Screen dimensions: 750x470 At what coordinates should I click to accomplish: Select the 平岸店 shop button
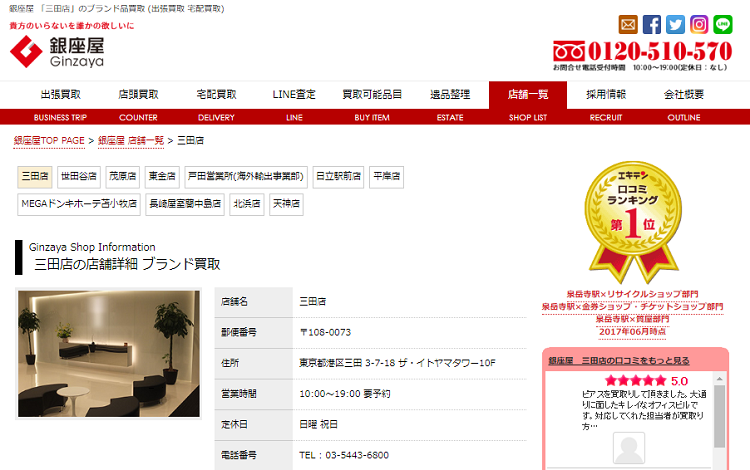point(386,176)
